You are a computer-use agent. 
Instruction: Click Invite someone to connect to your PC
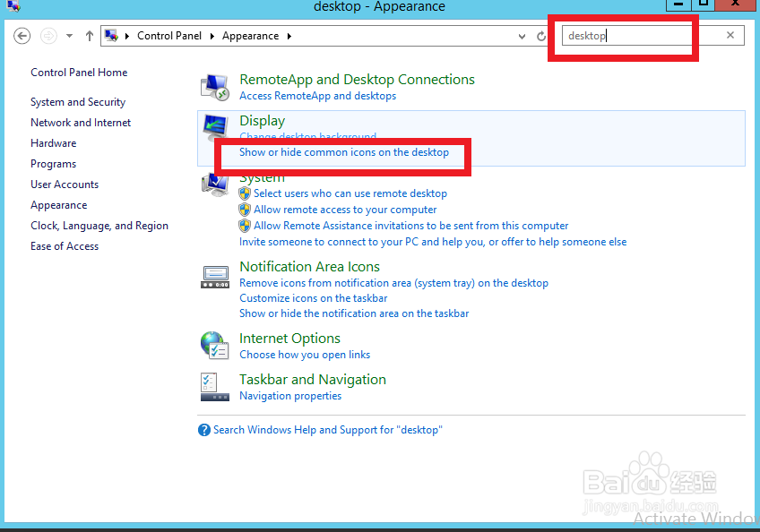point(433,242)
